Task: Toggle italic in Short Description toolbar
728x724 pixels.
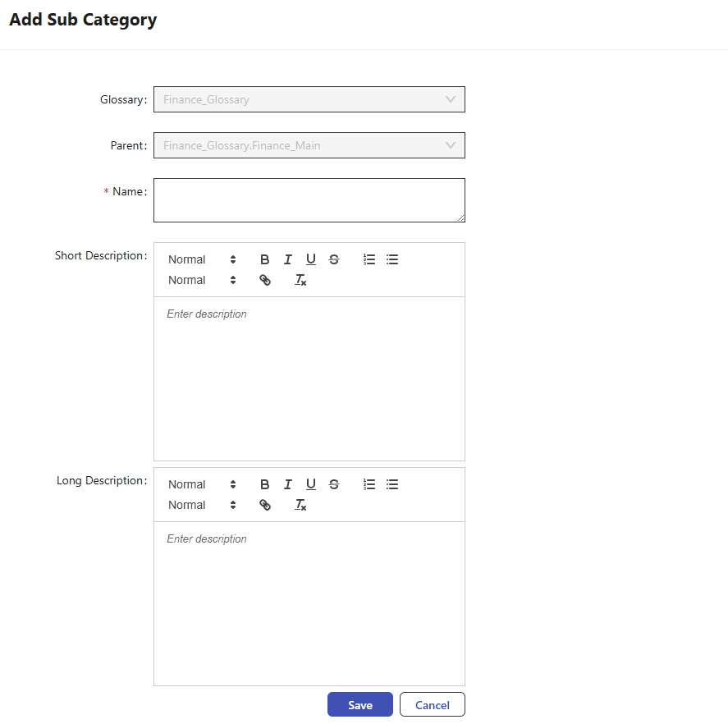Action: (x=287, y=259)
